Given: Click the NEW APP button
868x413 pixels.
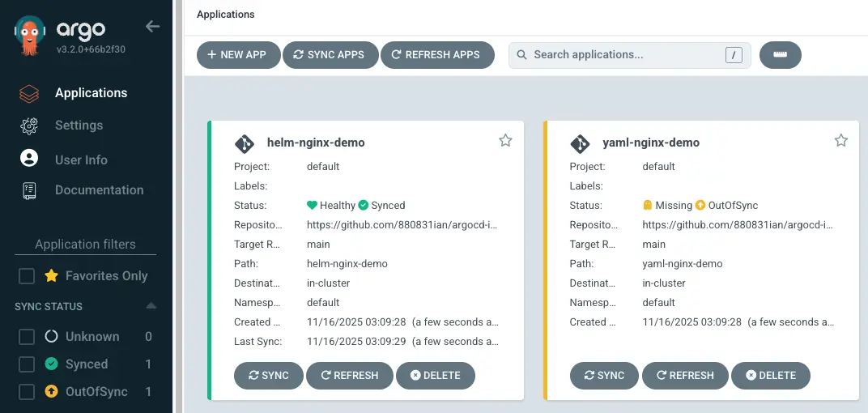Looking at the screenshot, I should (239, 55).
